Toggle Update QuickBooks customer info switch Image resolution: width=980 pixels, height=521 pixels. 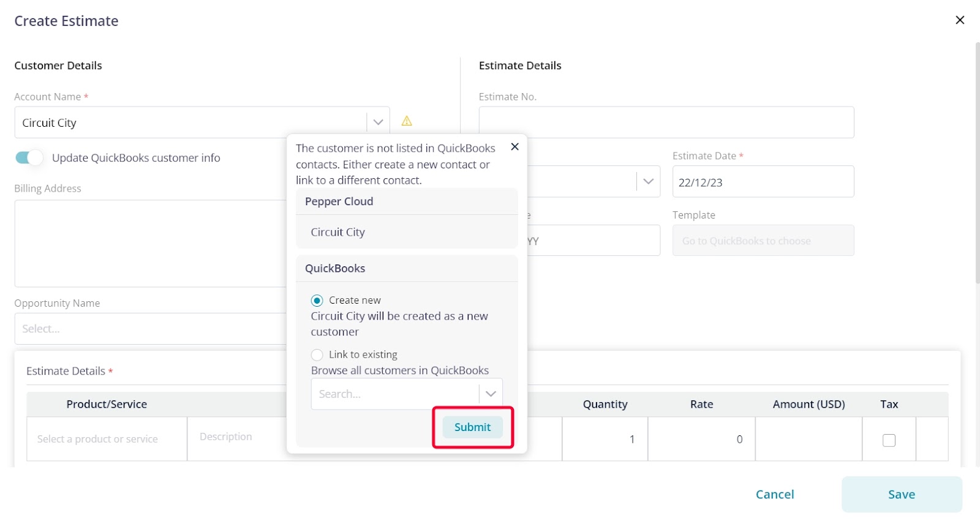click(x=29, y=158)
